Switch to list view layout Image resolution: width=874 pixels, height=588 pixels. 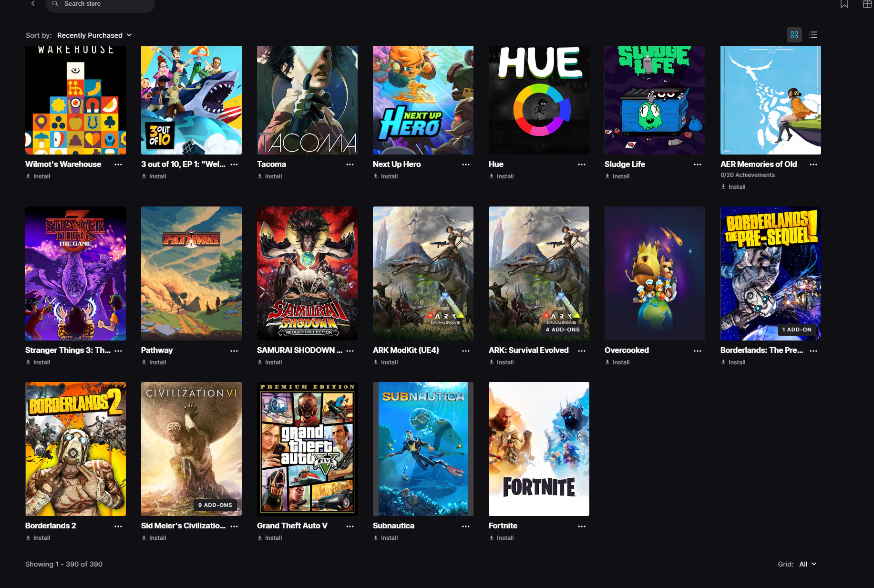pyautogui.click(x=813, y=35)
